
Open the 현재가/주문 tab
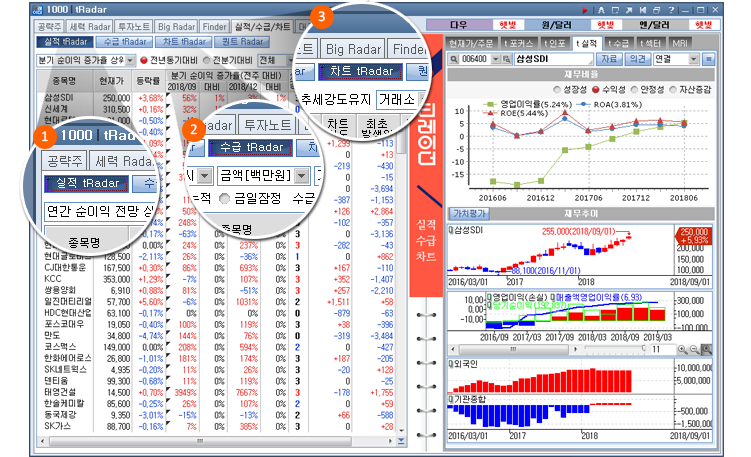(471, 44)
